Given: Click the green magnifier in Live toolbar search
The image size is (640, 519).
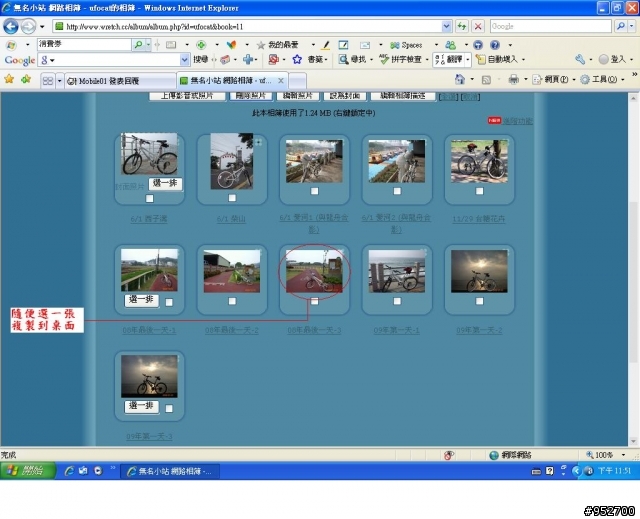Looking at the screenshot, I should click(x=138, y=44).
